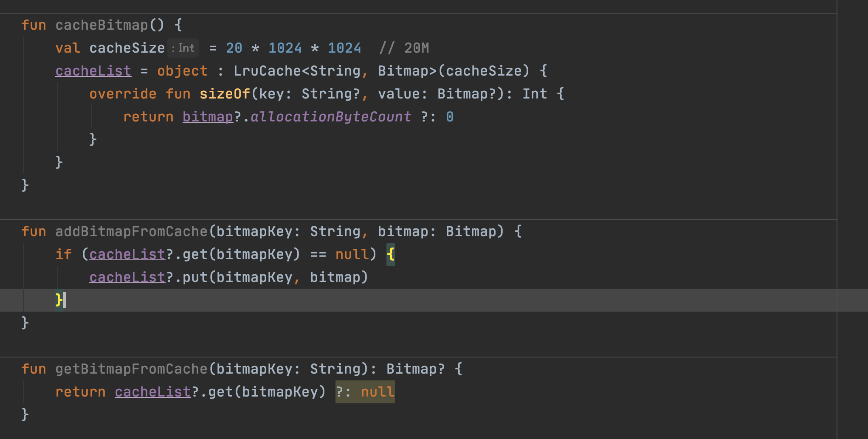Image resolution: width=868 pixels, height=439 pixels.
Task: Click cacheList in the object assignment line
Action: [93, 71]
